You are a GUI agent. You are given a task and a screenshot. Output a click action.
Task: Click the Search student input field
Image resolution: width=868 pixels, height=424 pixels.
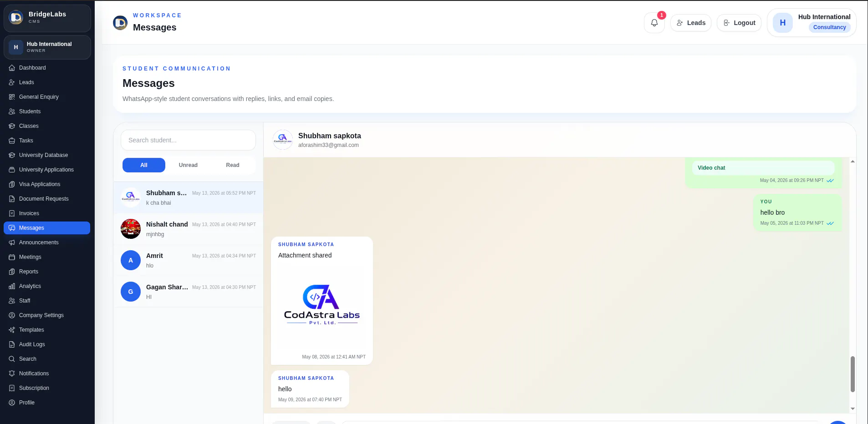[x=188, y=140]
